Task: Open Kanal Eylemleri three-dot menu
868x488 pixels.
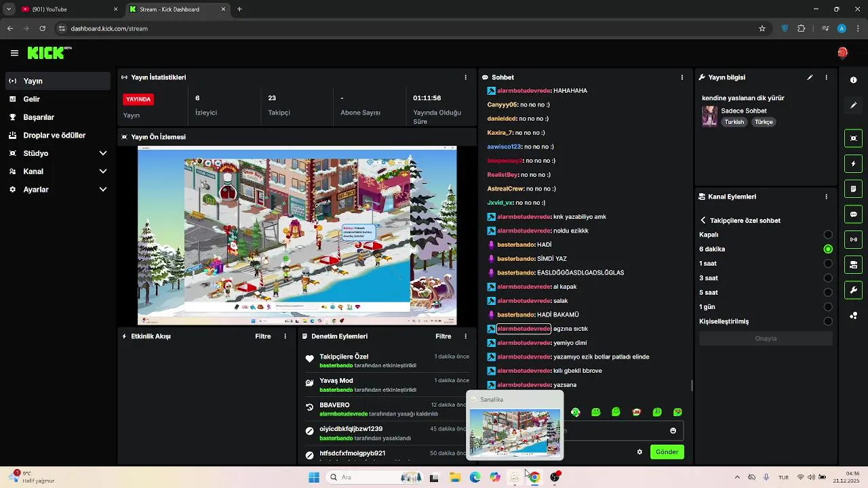Action: [x=826, y=197]
